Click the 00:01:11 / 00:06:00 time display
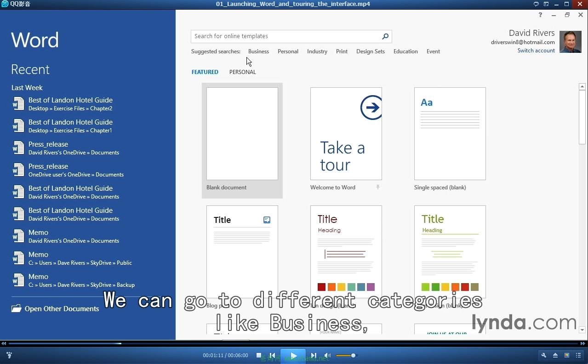 pos(225,355)
